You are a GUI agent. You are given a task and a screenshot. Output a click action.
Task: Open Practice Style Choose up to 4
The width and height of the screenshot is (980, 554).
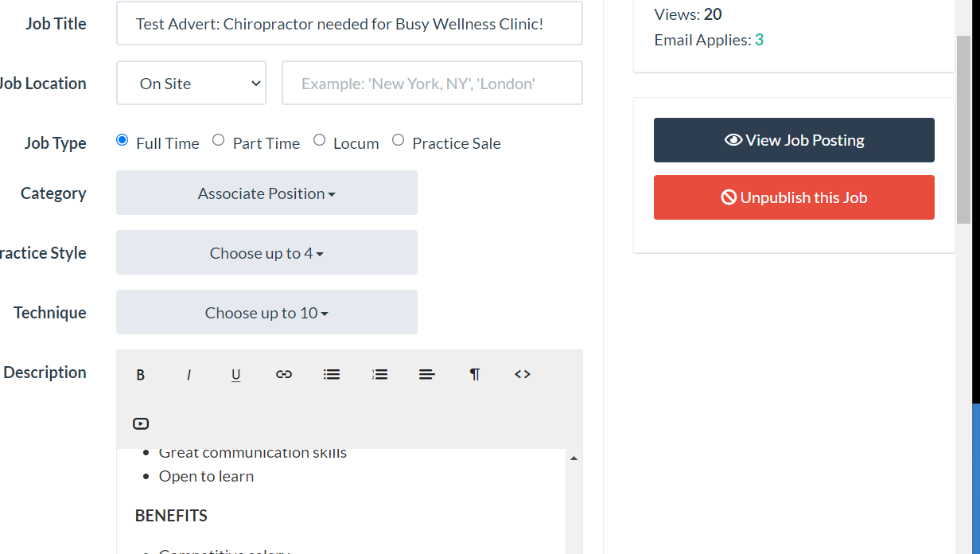point(266,252)
